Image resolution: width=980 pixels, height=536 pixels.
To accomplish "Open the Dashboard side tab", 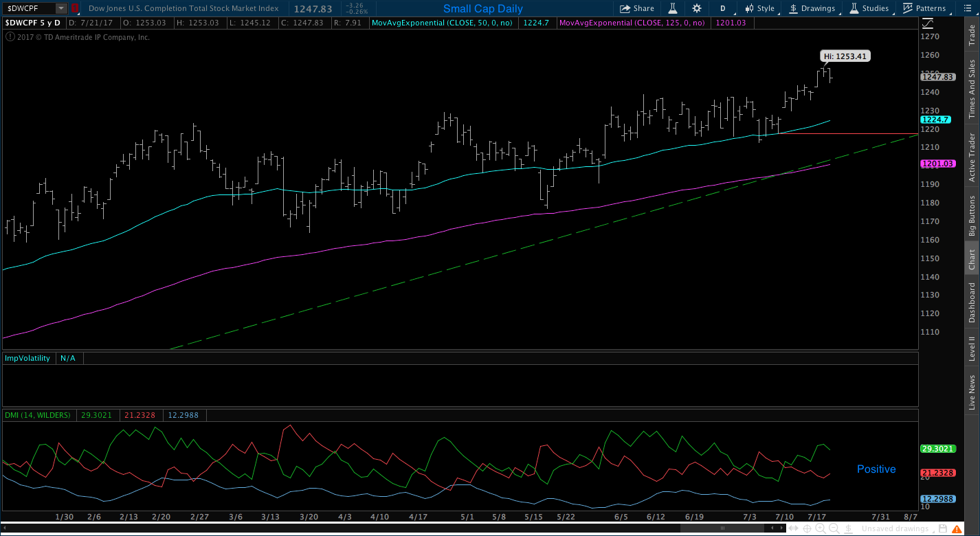I will pos(972,302).
